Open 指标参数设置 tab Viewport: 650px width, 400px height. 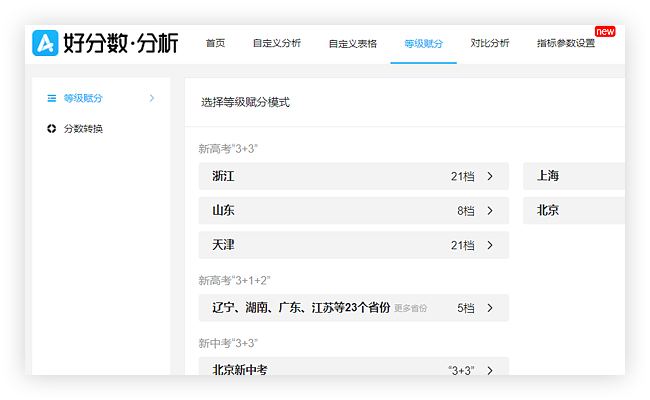[x=565, y=43]
